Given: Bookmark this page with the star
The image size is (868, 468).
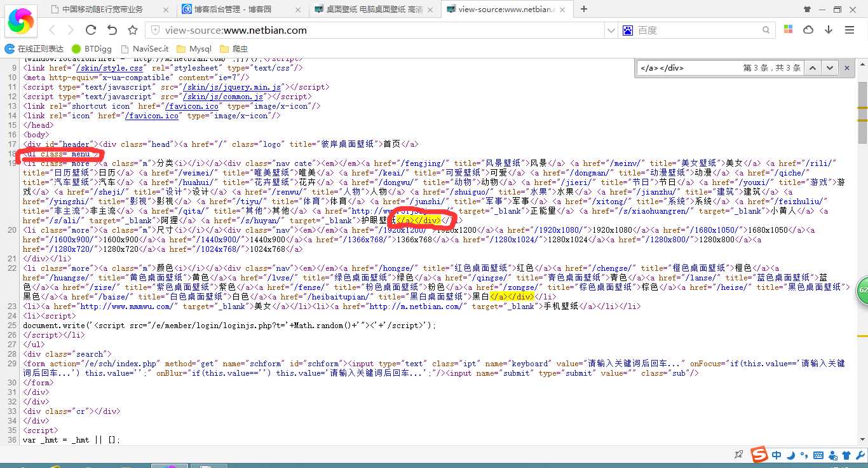Looking at the screenshot, I should [x=133, y=30].
